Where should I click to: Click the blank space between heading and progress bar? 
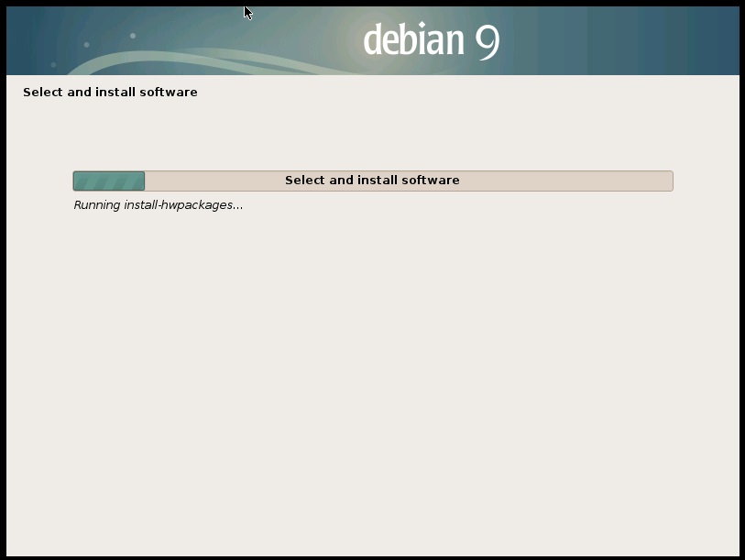click(372, 133)
